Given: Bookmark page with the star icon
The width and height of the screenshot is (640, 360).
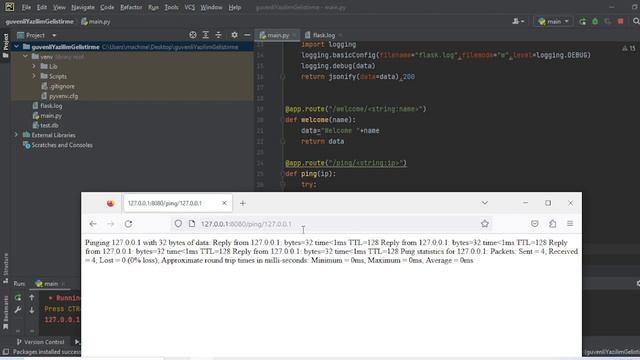Looking at the screenshot, I should 484,224.
